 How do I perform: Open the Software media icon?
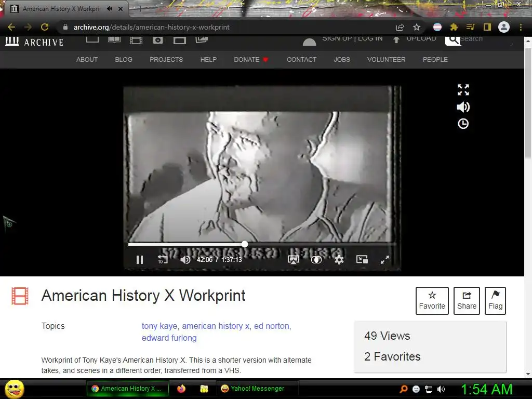(x=179, y=41)
